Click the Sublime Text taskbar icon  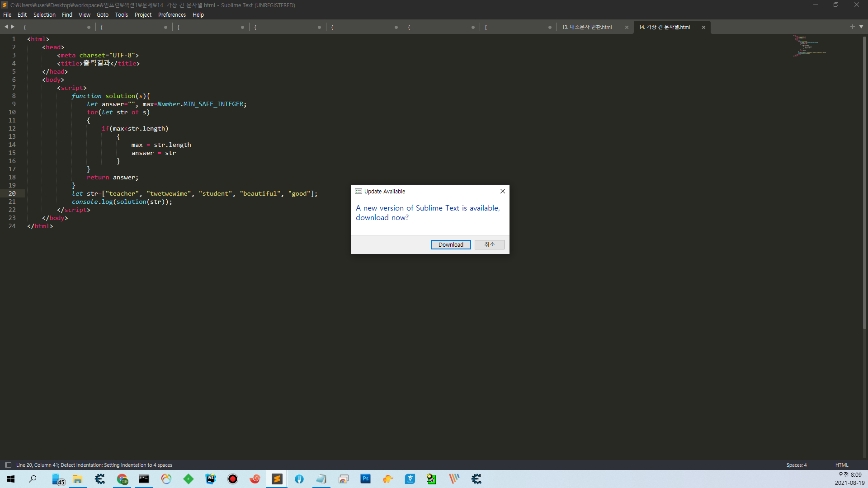point(277,479)
